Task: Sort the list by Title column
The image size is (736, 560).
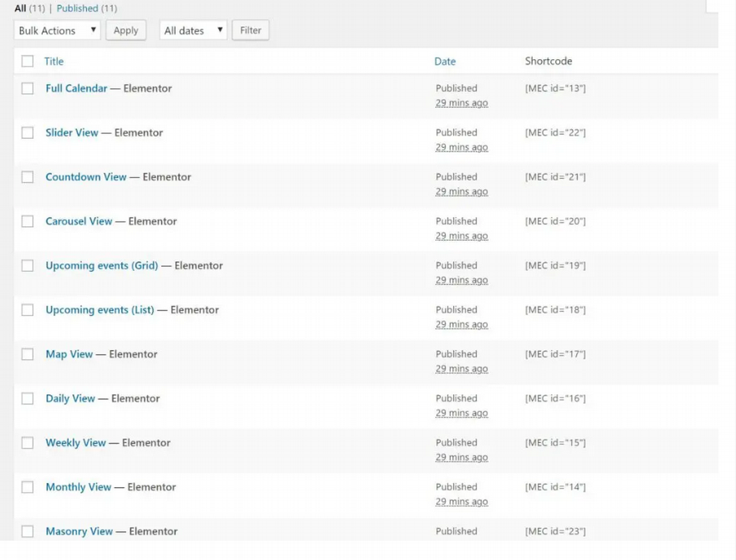Action: [54, 61]
